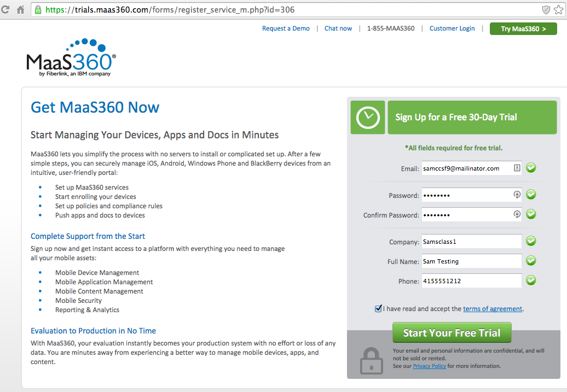Screen dimensions: 567x392
Task: Click the green padlock in the address bar
Action: [x=38, y=10]
